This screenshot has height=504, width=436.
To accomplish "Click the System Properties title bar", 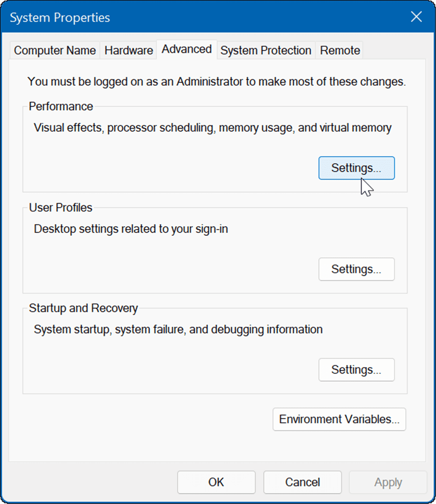I will [x=187, y=17].
